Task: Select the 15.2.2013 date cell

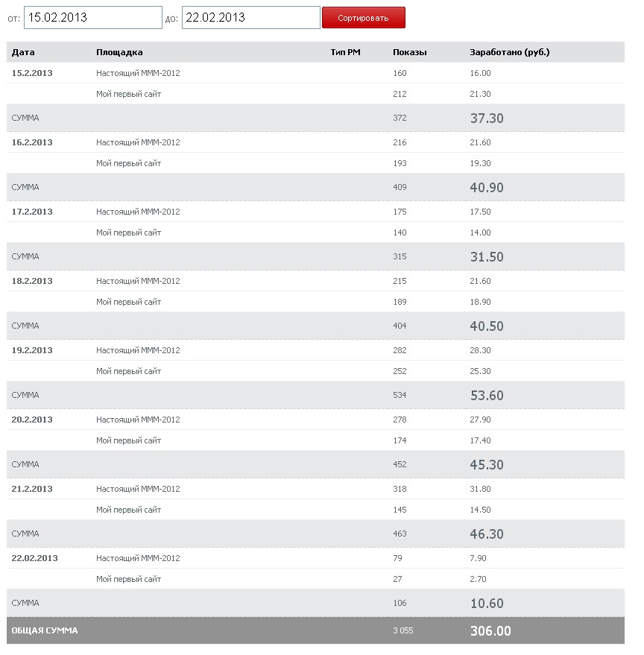Action: coord(32,73)
